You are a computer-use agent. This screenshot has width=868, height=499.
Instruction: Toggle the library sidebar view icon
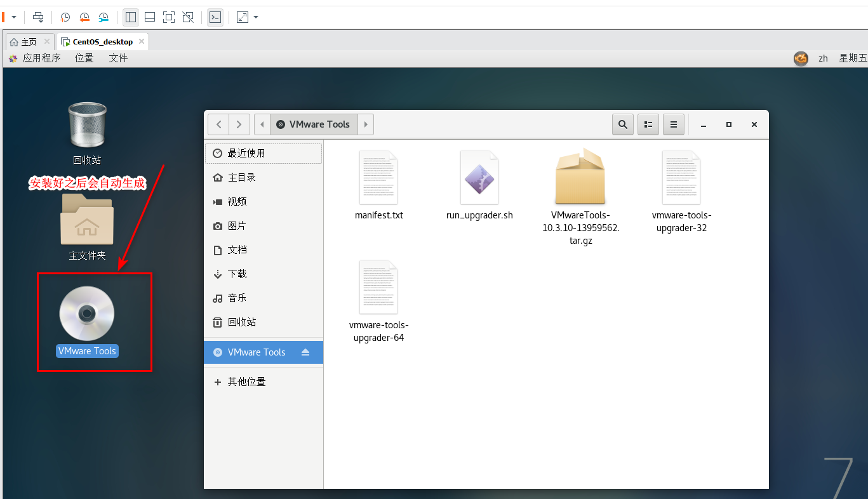click(130, 17)
